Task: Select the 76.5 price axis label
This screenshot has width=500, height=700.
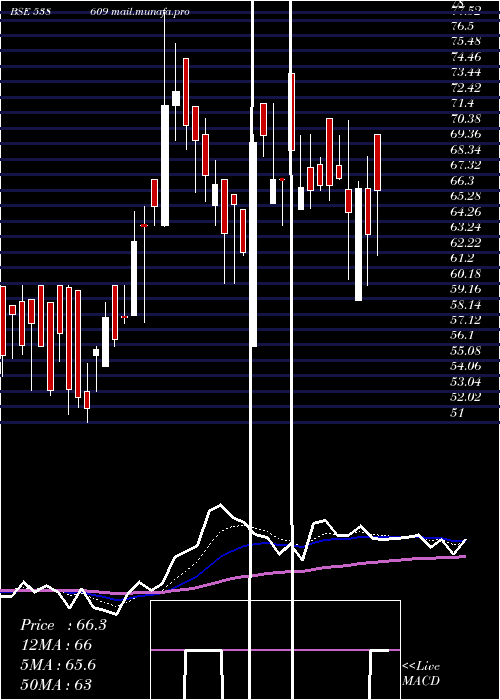Action: point(462,26)
